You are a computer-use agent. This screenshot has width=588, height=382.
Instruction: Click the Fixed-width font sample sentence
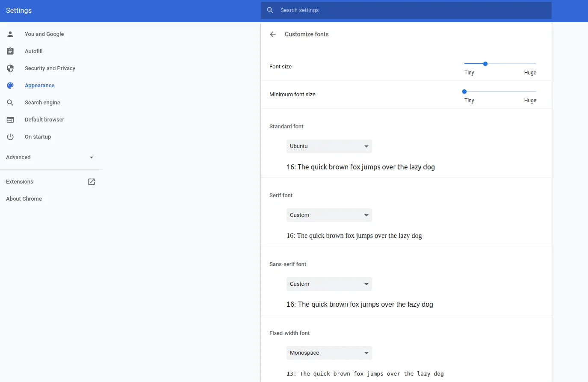(x=365, y=374)
